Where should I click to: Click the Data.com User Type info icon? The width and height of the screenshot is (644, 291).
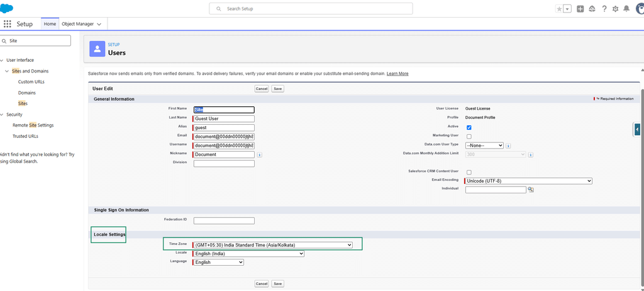tap(508, 145)
